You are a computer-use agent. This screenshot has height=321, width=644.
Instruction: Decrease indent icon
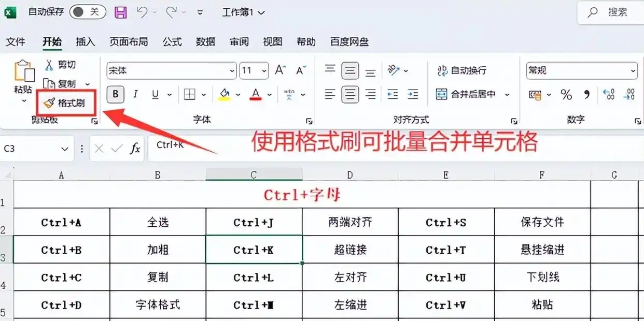pos(393,94)
